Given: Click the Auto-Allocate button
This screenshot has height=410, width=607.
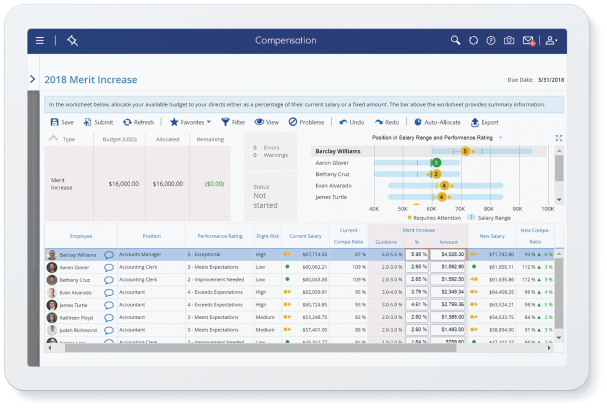Looking at the screenshot, I should click(x=436, y=122).
